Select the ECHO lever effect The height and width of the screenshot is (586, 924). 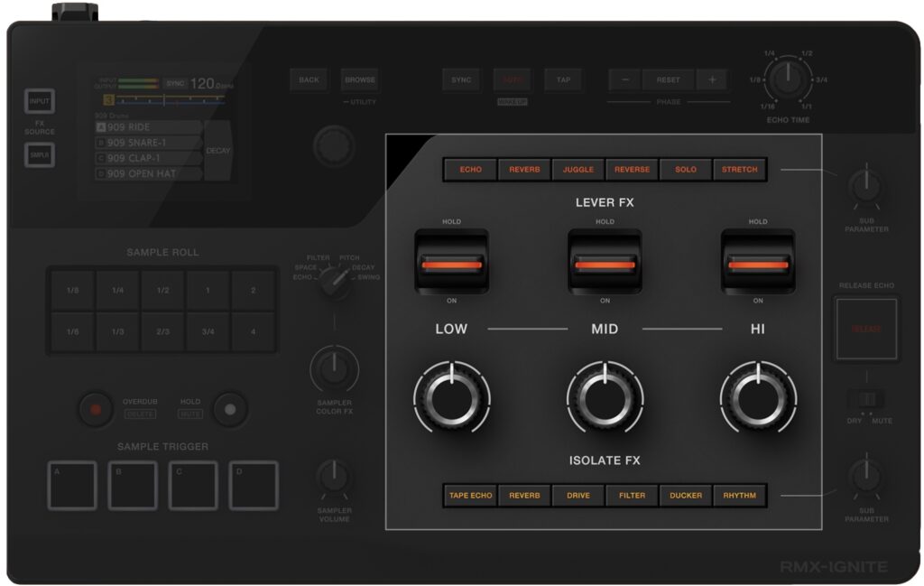click(468, 169)
